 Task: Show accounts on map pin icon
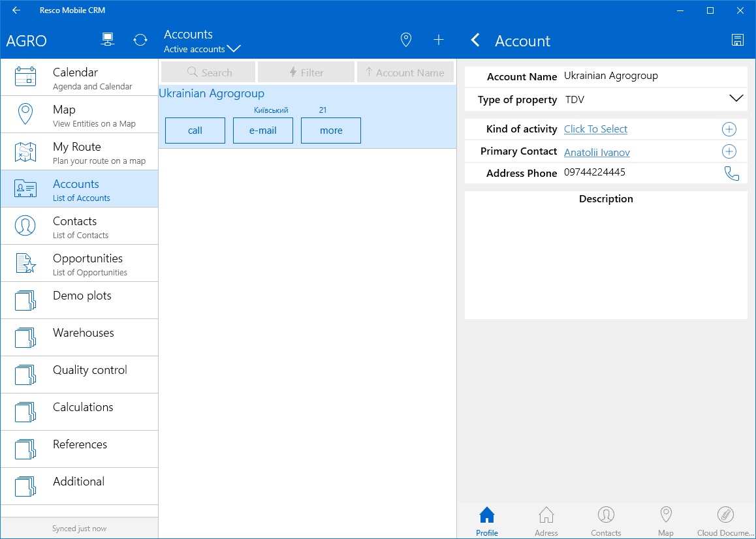point(406,40)
